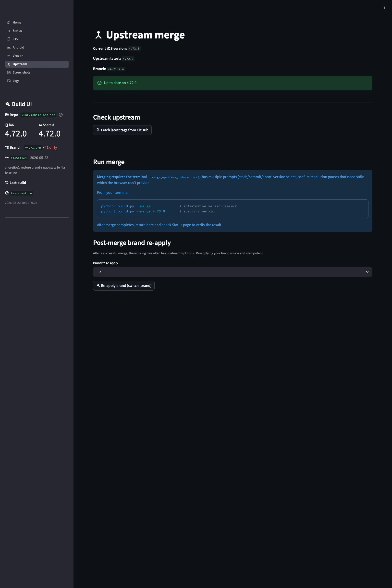This screenshot has height=588, width=392.
Task: Click the 'python3 build.py --merge 4.73.0' line
Action: [133, 211]
